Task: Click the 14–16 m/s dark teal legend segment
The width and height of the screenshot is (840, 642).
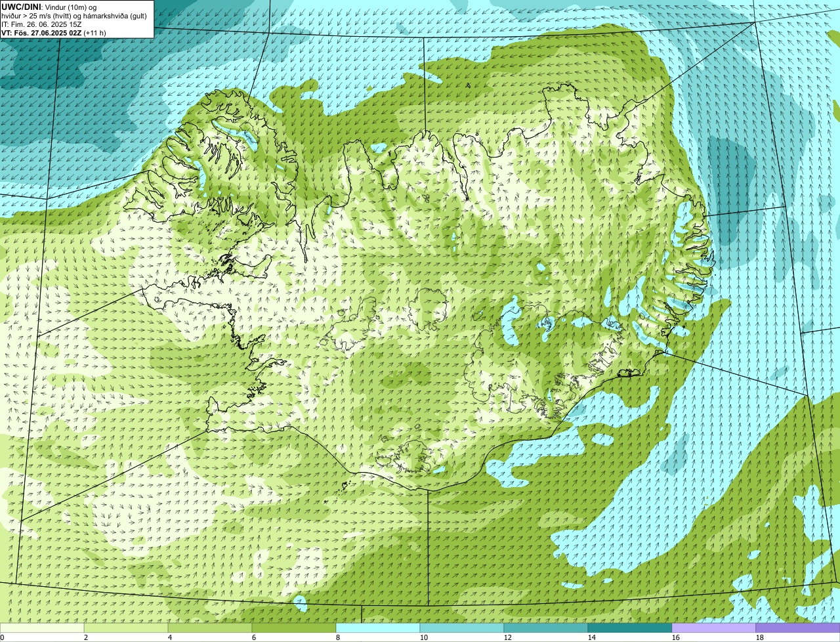Action: point(630,628)
